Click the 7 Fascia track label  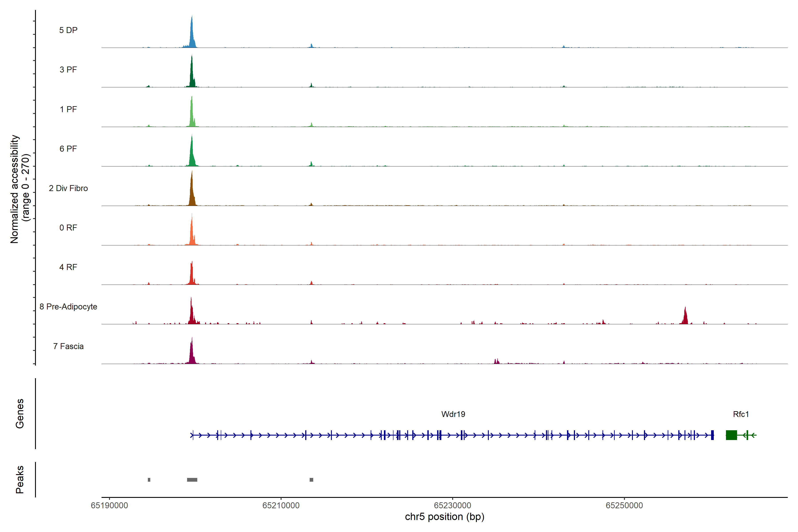click(68, 346)
